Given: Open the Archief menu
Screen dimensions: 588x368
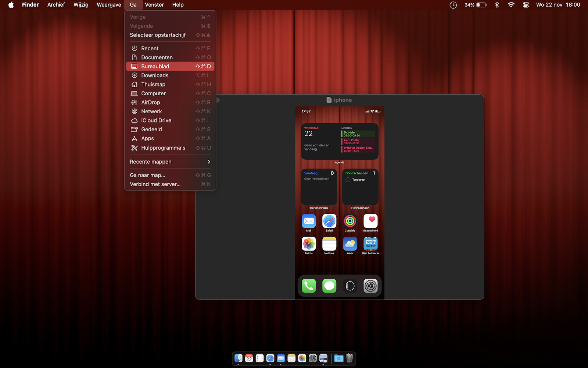Looking at the screenshot, I should (x=56, y=5).
